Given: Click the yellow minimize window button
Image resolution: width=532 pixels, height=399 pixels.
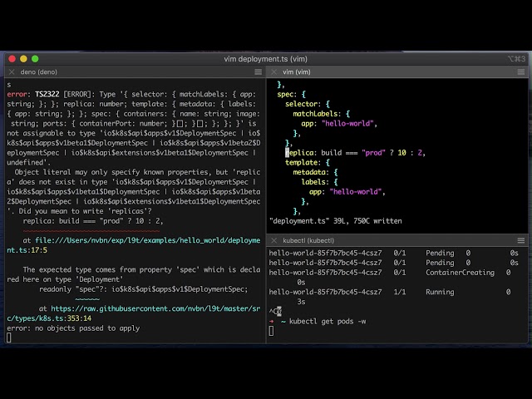Looking at the screenshot, I should [x=23, y=59].
